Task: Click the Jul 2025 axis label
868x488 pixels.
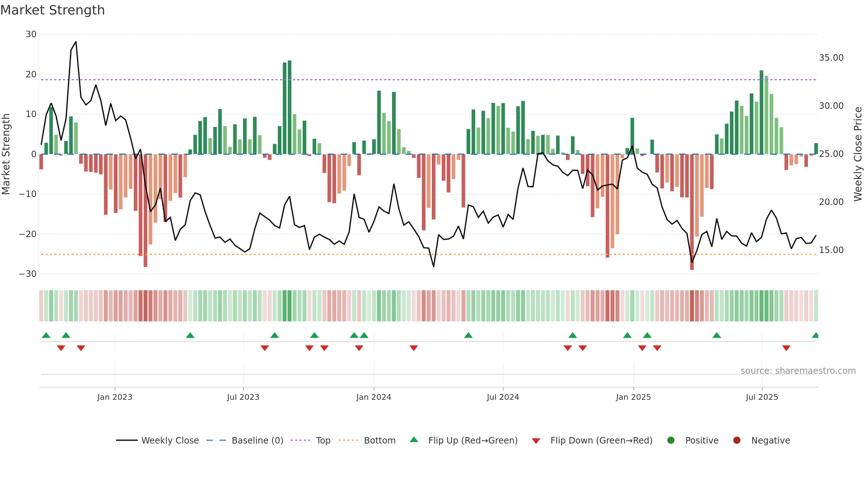Action: point(762,397)
